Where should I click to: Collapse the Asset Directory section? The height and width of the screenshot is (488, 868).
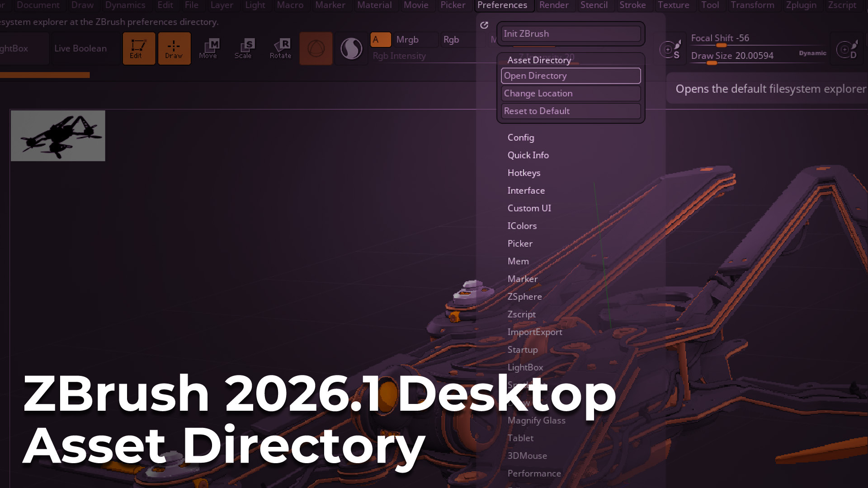point(539,60)
